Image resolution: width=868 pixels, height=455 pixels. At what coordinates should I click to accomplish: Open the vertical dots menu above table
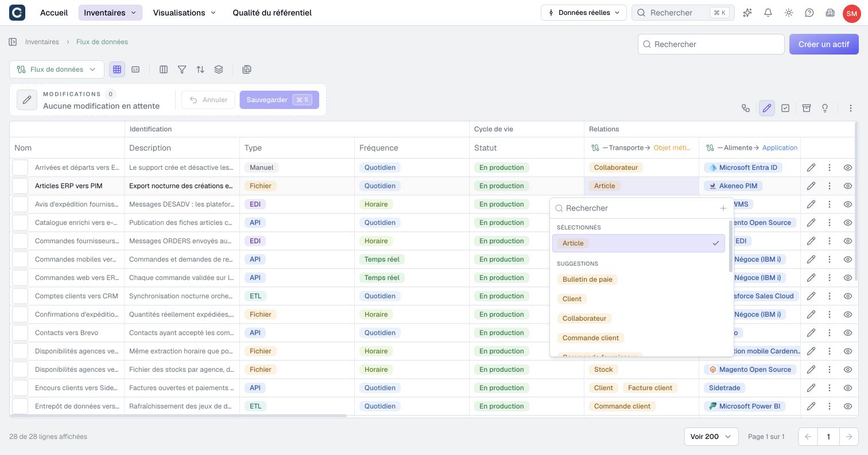(x=851, y=108)
